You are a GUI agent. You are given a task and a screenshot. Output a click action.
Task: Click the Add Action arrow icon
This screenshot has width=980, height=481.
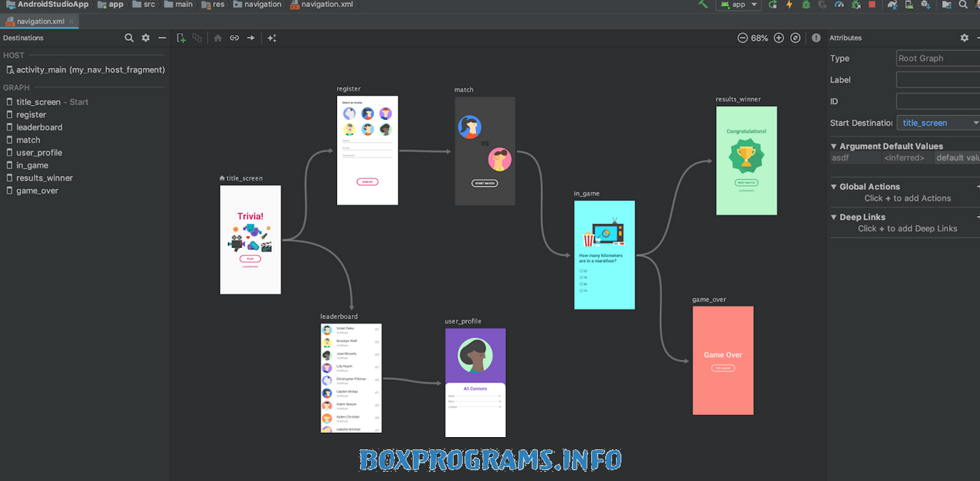pos(251,38)
